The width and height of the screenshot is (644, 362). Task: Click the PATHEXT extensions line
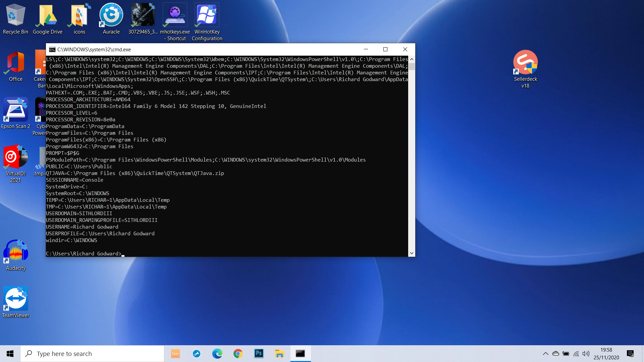coord(138,93)
